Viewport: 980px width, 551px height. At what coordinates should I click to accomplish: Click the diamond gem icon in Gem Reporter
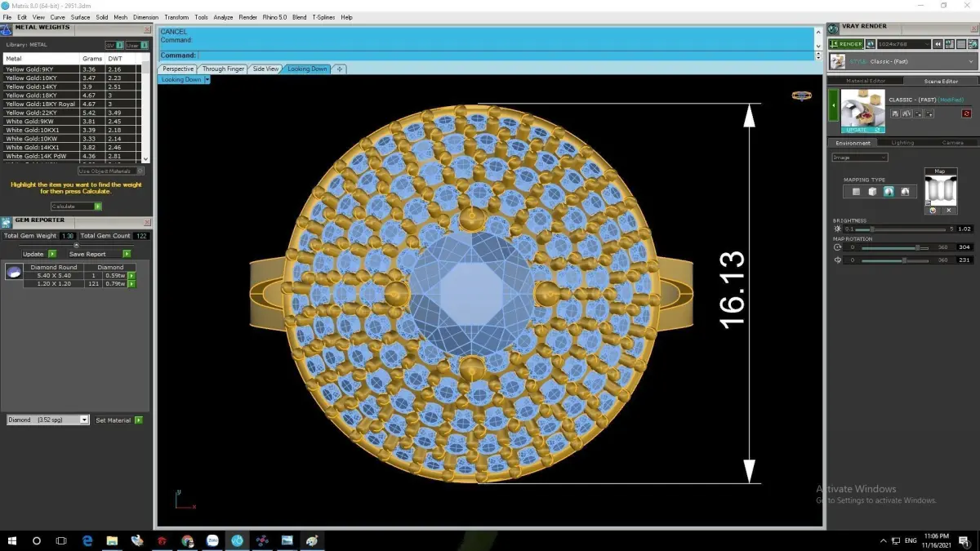(13, 273)
